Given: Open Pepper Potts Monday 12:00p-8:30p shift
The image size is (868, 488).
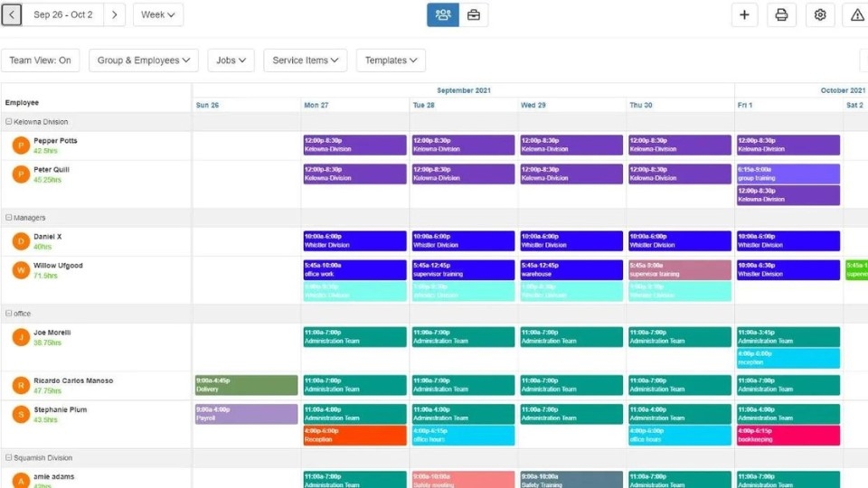Looking at the screenshot, I should (x=354, y=145).
